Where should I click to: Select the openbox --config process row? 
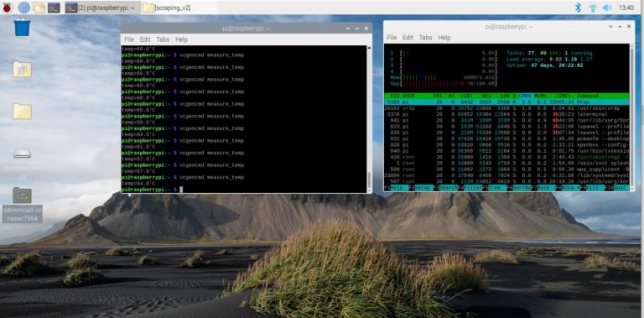pos(506,144)
